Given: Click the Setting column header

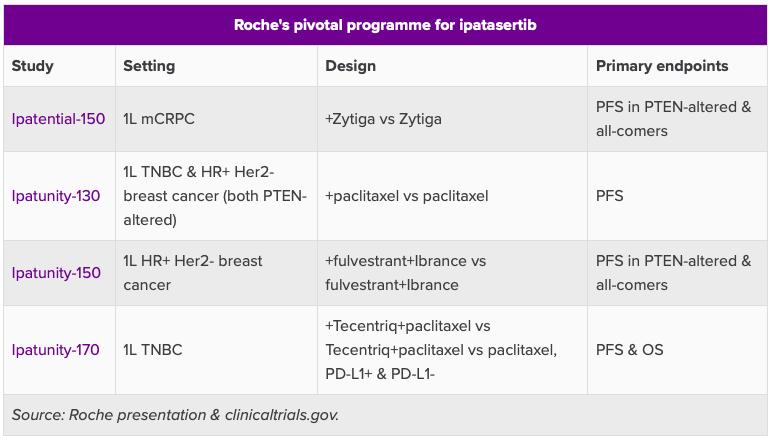Looking at the screenshot, I should coord(149,66).
